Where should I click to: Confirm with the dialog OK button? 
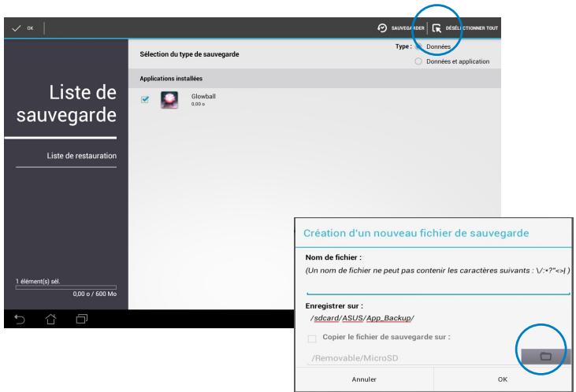coord(503,379)
